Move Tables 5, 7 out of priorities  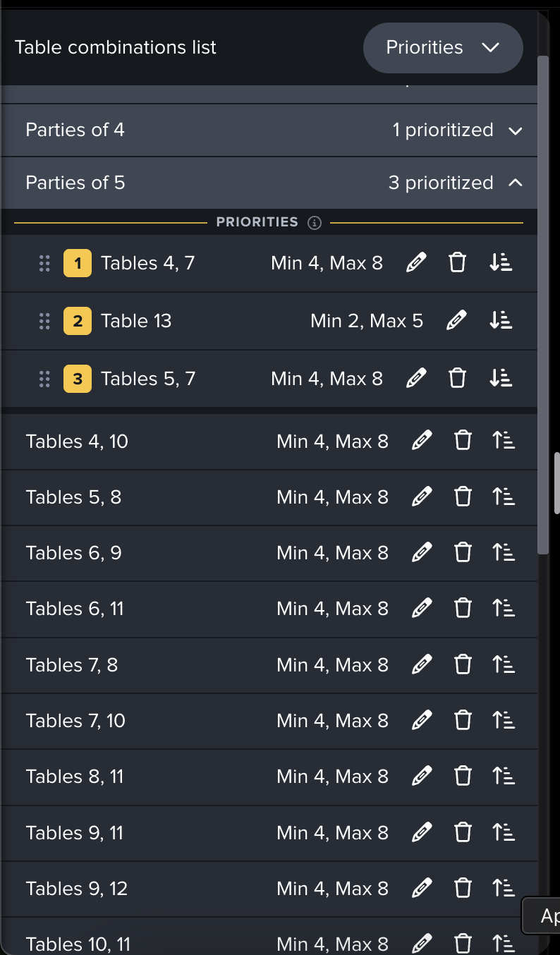(x=500, y=379)
